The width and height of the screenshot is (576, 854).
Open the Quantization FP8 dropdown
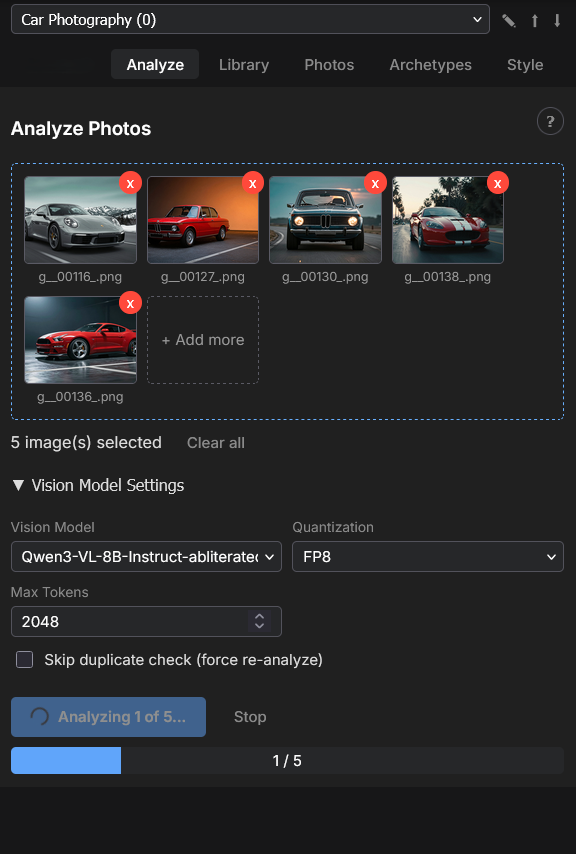click(427, 557)
